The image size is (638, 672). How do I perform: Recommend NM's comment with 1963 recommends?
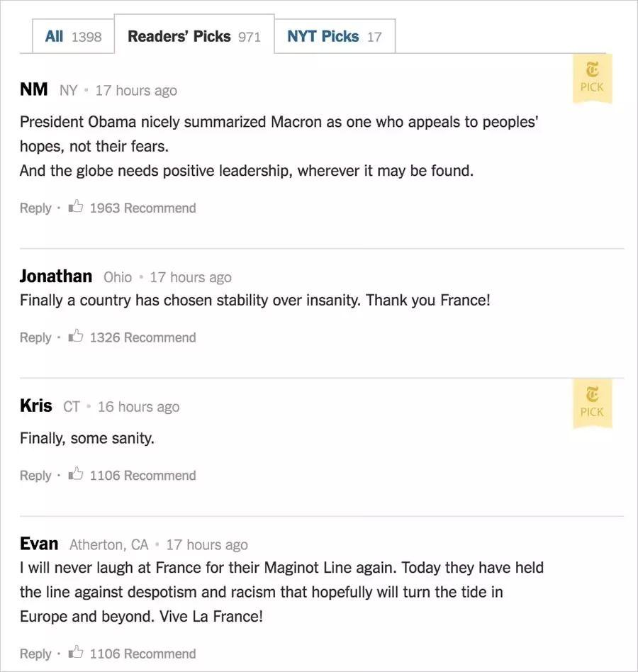(142, 208)
